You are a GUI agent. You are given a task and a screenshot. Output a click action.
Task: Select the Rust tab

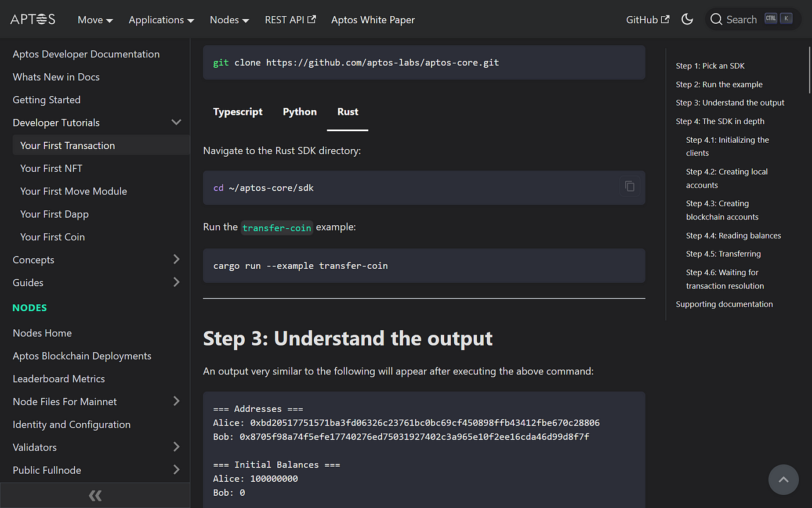pyautogui.click(x=347, y=112)
